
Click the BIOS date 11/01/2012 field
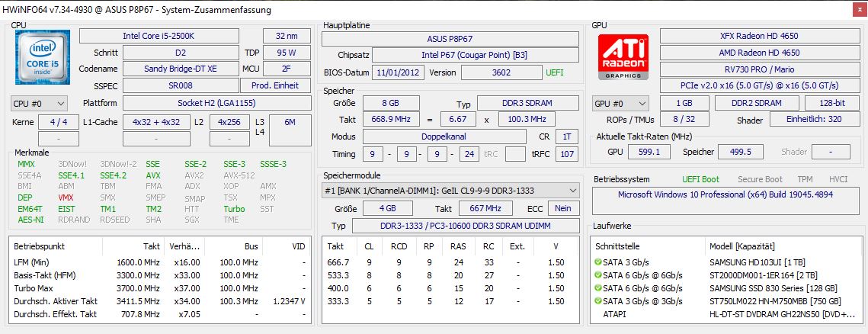tap(399, 72)
